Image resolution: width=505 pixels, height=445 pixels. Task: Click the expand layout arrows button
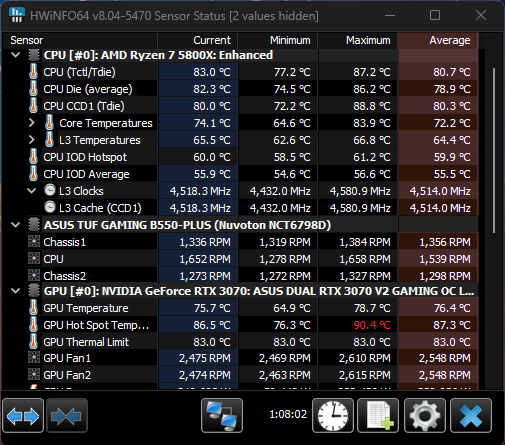23,415
